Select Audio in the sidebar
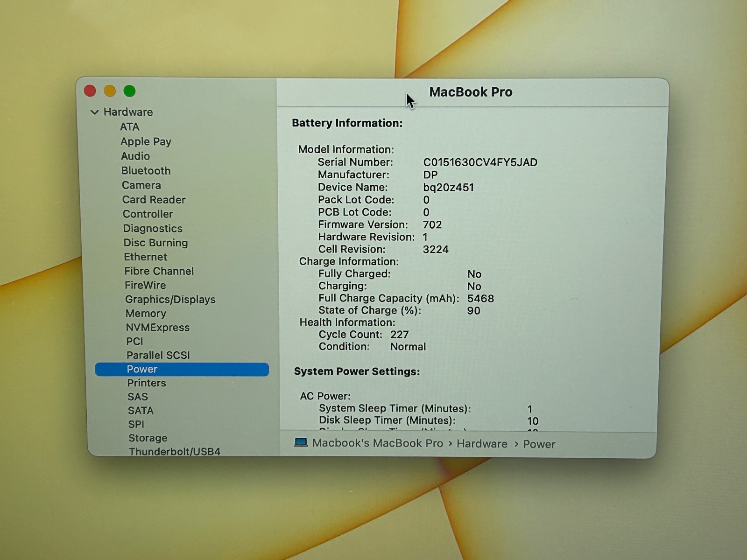The width and height of the screenshot is (747, 560). [x=135, y=156]
